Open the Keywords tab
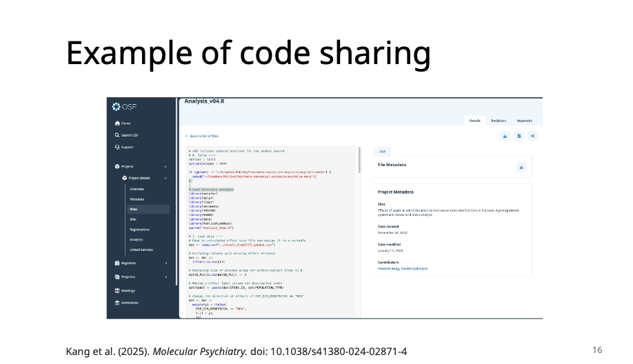Screen dimensions: 633x364 pyautogui.click(x=524, y=120)
